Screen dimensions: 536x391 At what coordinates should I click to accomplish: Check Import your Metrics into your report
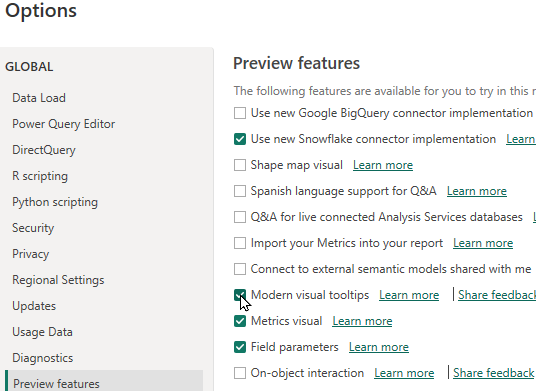(240, 243)
